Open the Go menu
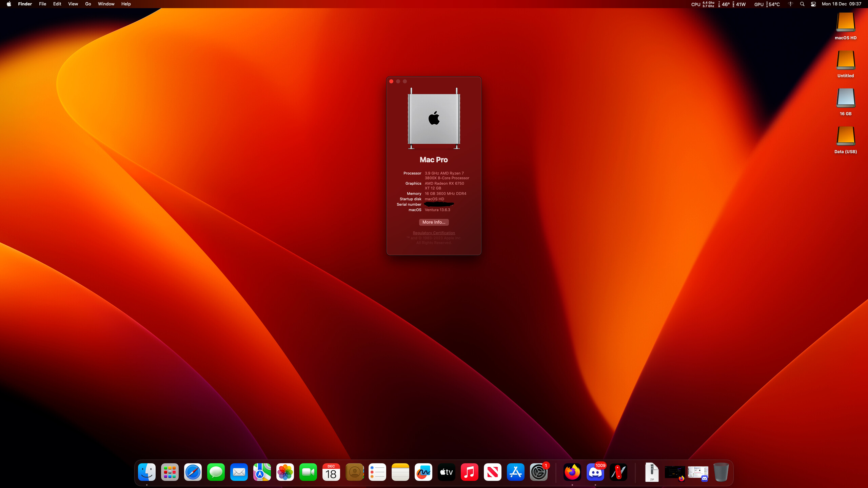 tap(88, 4)
